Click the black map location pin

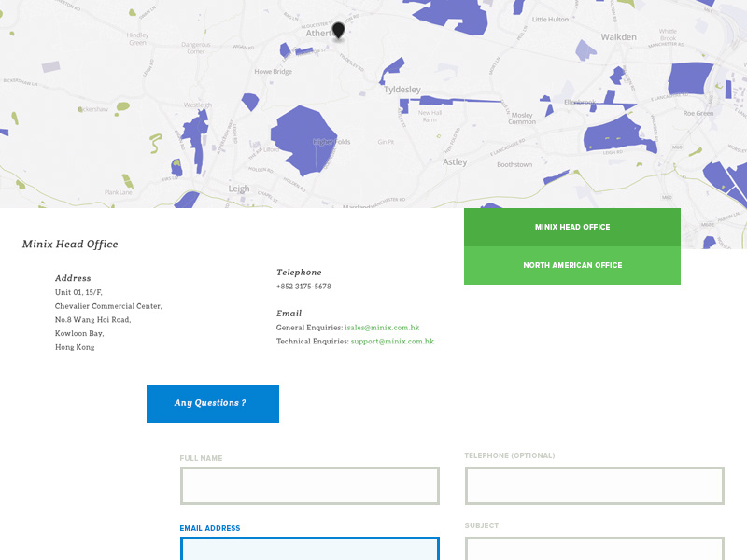(x=338, y=31)
